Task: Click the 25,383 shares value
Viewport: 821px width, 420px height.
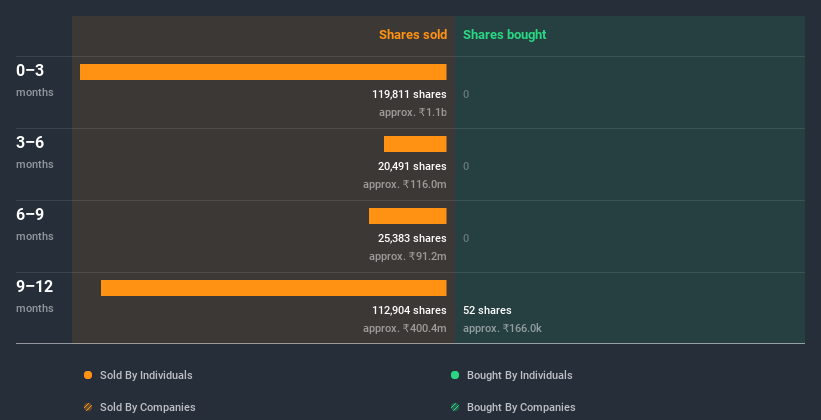Action: 412,238
